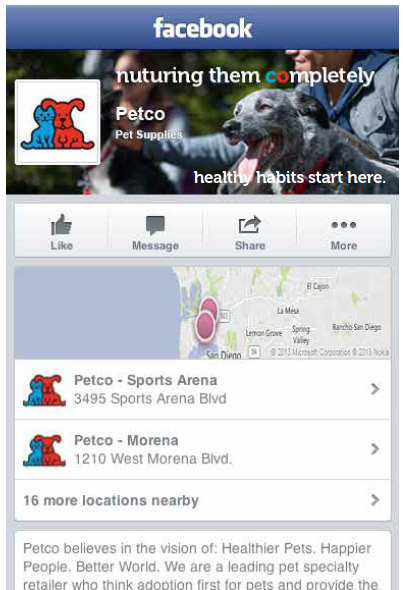Click the facebook header logo
403x590 pixels.
pyautogui.click(x=202, y=28)
